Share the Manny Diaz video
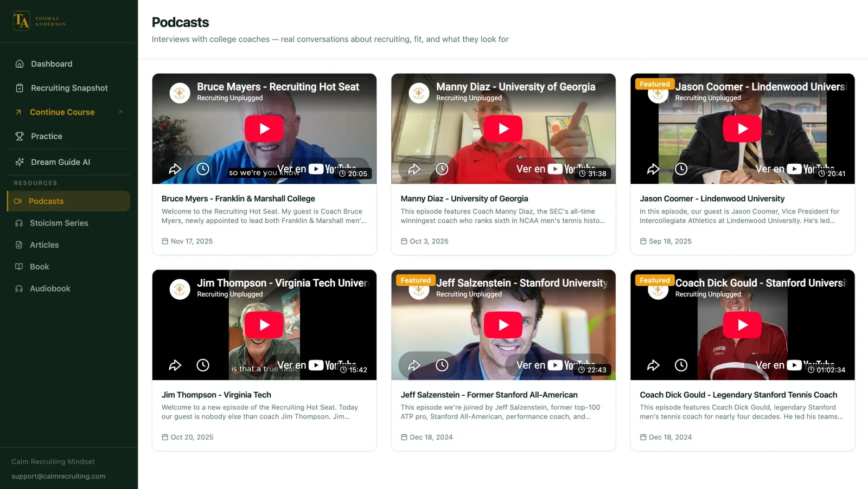 click(414, 169)
